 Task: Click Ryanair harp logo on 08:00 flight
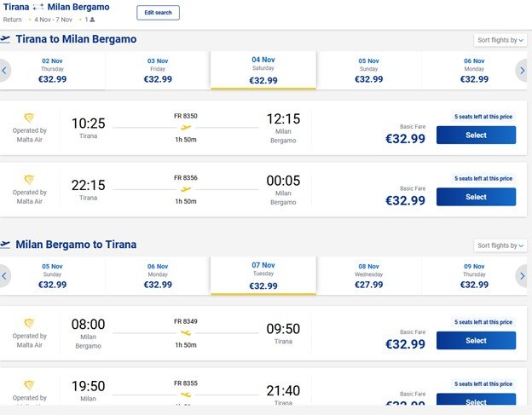click(x=30, y=324)
